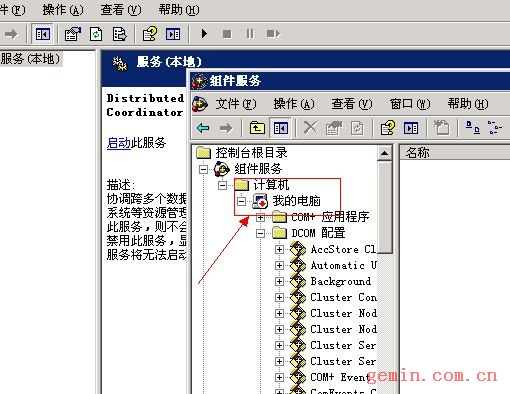
Task: Expand the AccStore Cl entry
Action: pyautogui.click(x=279, y=249)
